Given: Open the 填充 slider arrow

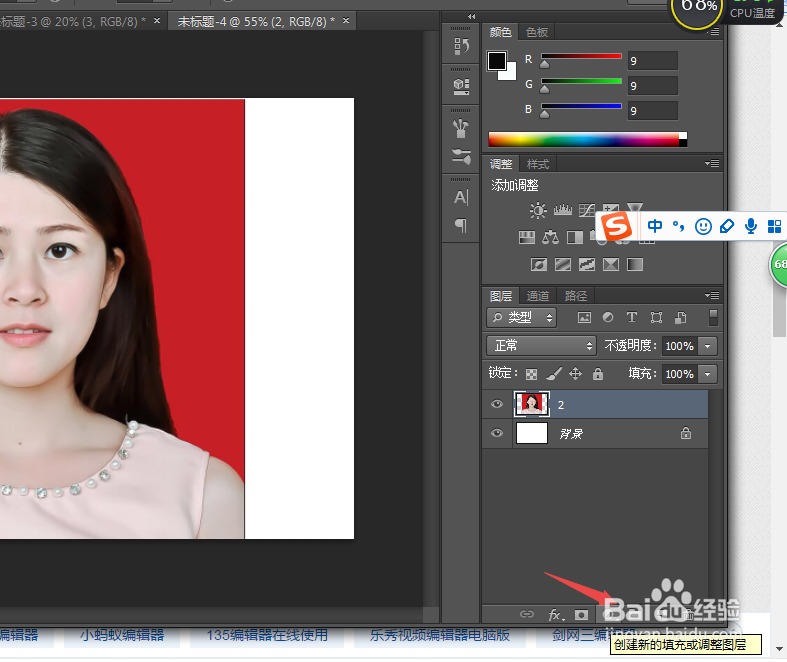Looking at the screenshot, I should [708, 374].
